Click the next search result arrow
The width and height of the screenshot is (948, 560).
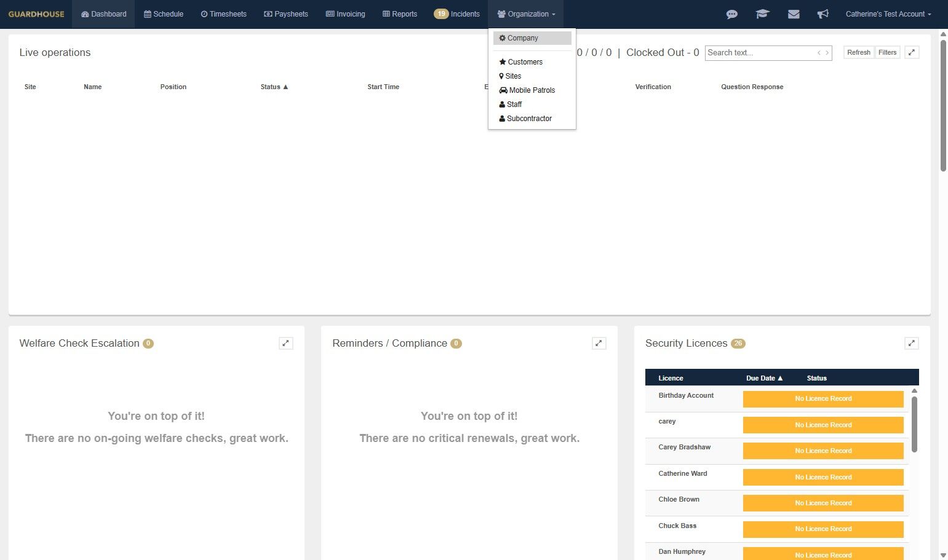[x=827, y=53]
